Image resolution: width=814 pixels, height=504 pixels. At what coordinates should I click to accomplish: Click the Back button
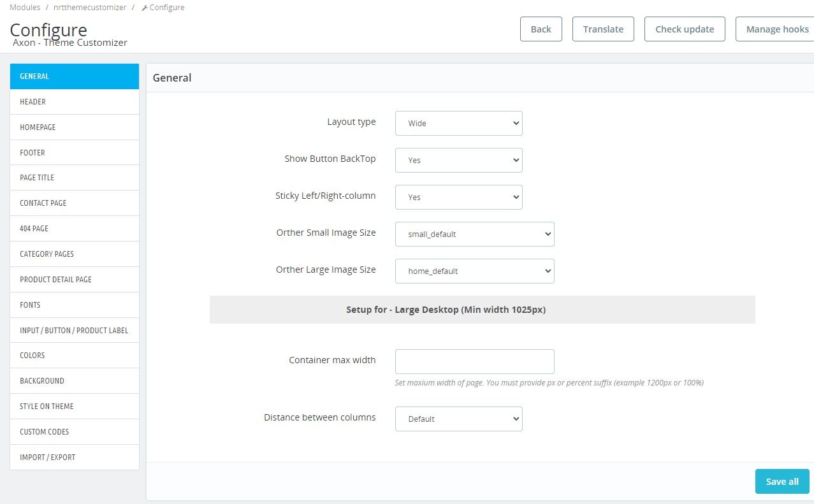tap(541, 29)
